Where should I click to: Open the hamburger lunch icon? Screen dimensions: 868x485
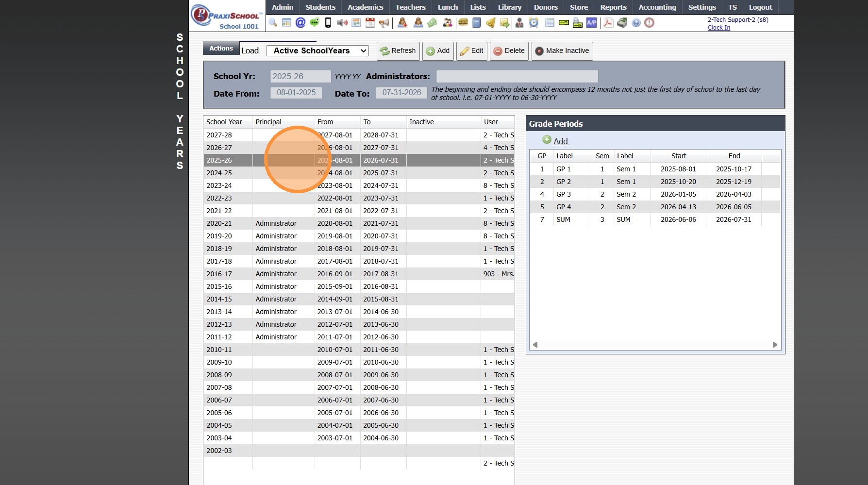click(463, 23)
